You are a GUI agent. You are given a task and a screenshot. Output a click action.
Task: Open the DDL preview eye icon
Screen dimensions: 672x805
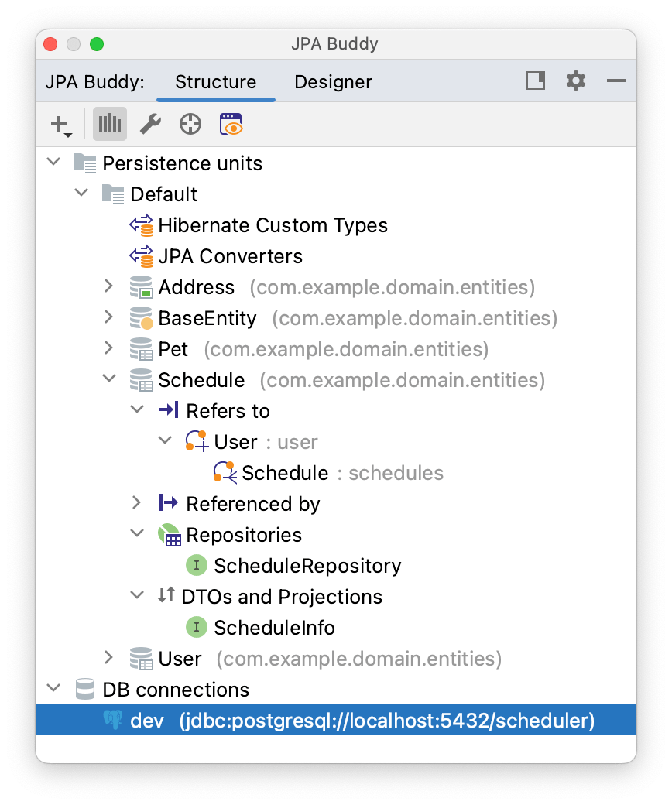(x=231, y=124)
